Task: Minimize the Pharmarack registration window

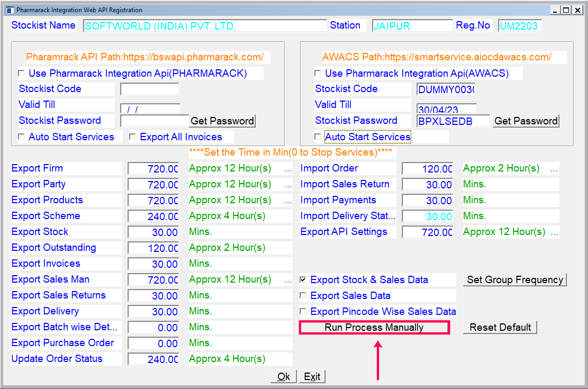Action: click(x=555, y=10)
